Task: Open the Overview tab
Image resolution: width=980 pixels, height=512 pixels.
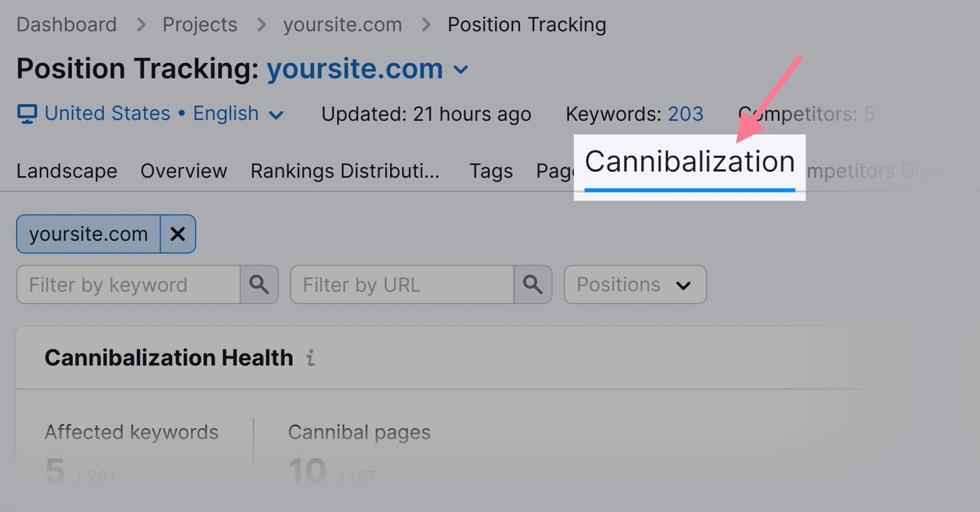Action: (x=184, y=171)
